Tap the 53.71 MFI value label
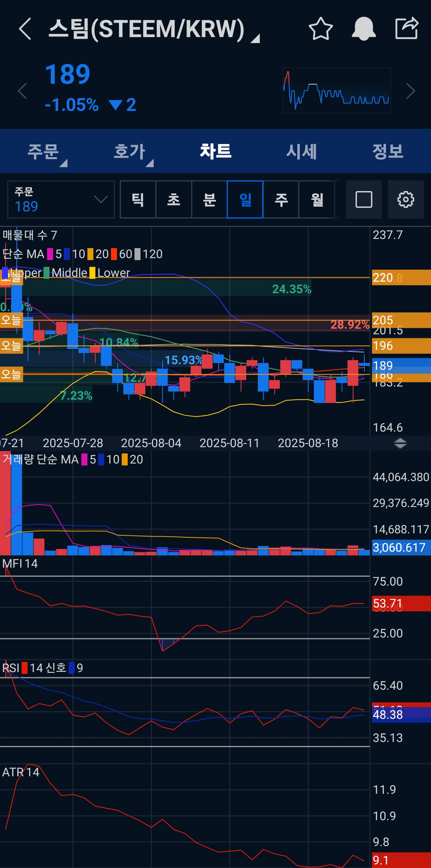The image size is (431, 868). coord(401,604)
